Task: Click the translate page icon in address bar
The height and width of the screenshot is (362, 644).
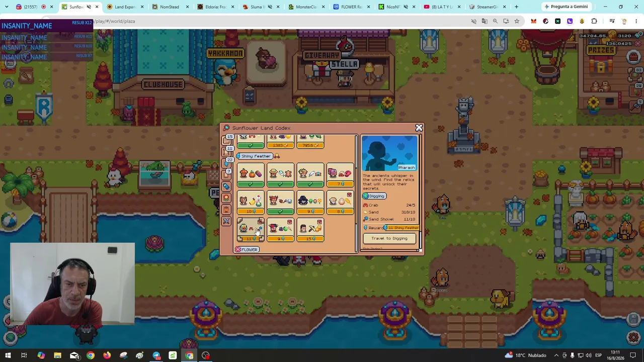Action: tap(485, 21)
